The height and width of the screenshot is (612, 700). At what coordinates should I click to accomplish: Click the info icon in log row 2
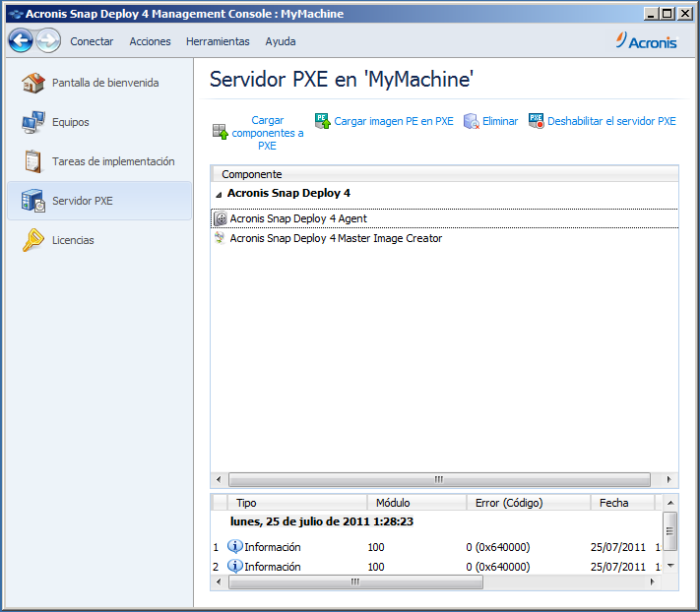pyautogui.click(x=235, y=566)
